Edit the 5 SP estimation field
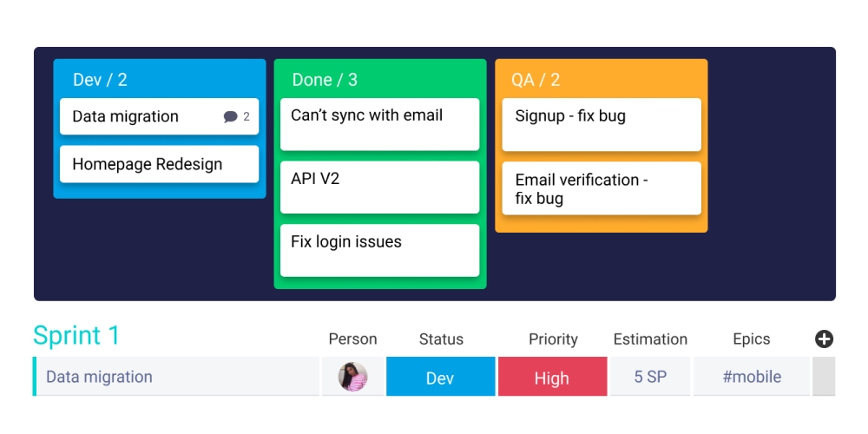The width and height of the screenshot is (868, 434). click(x=650, y=377)
